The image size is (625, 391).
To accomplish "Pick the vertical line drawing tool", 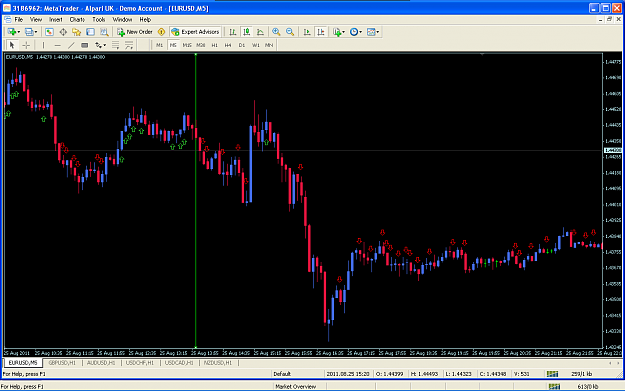I will click(x=43, y=45).
